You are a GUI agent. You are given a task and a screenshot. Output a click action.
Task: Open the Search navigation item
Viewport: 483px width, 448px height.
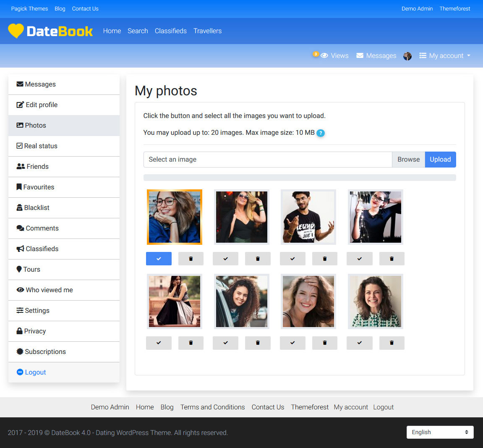(x=138, y=31)
